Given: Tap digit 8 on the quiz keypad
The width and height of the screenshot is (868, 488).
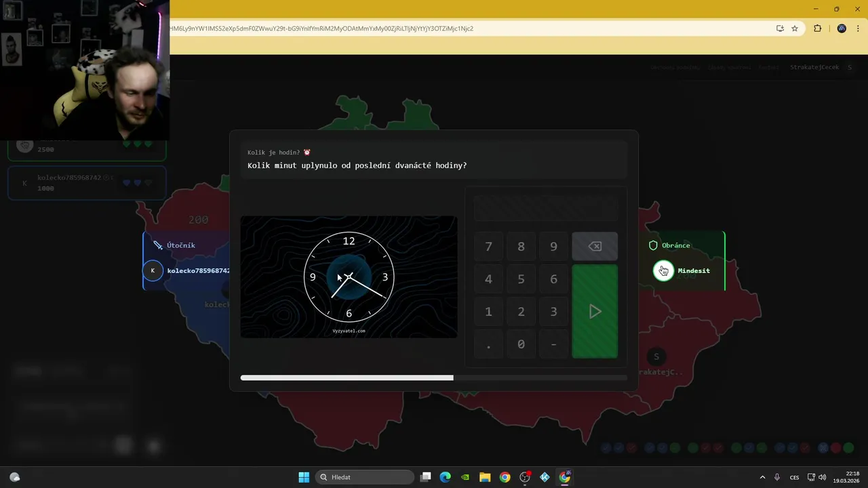Looking at the screenshot, I should (x=521, y=247).
